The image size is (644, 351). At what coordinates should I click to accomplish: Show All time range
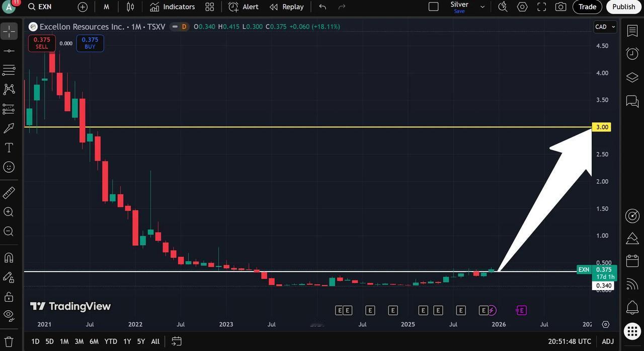(x=155, y=341)
